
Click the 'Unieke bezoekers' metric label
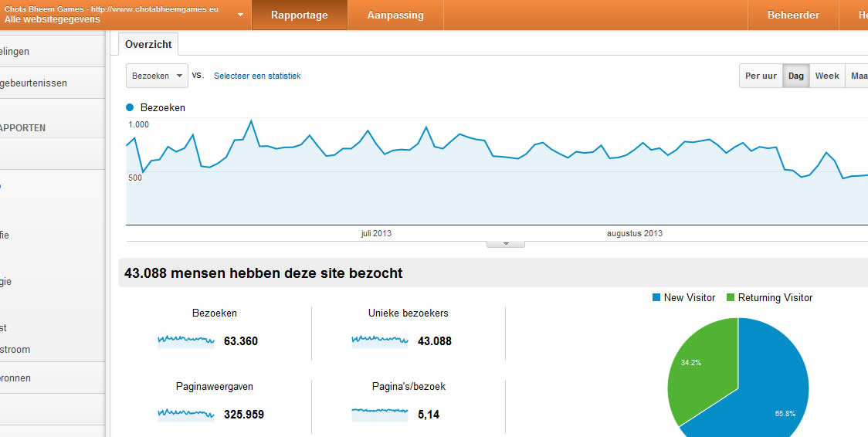[408, 313]
